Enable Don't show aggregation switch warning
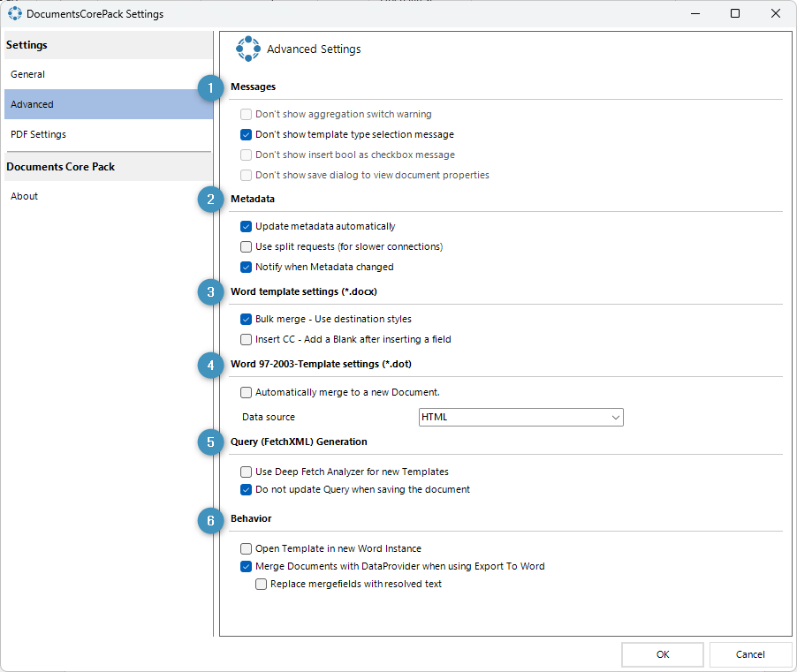Viewport: 797px width, 672px height. point(246,114)
